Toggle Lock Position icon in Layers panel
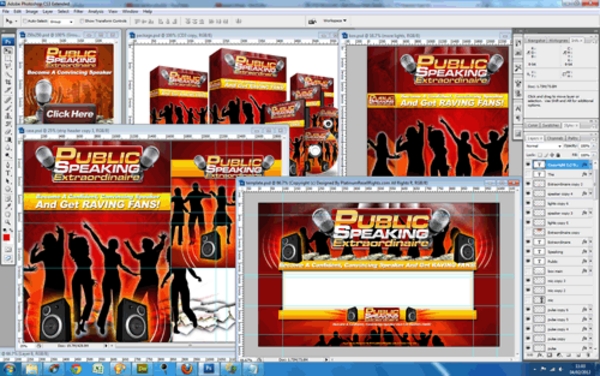Screen dimensions: 600x376 (552, 155)
